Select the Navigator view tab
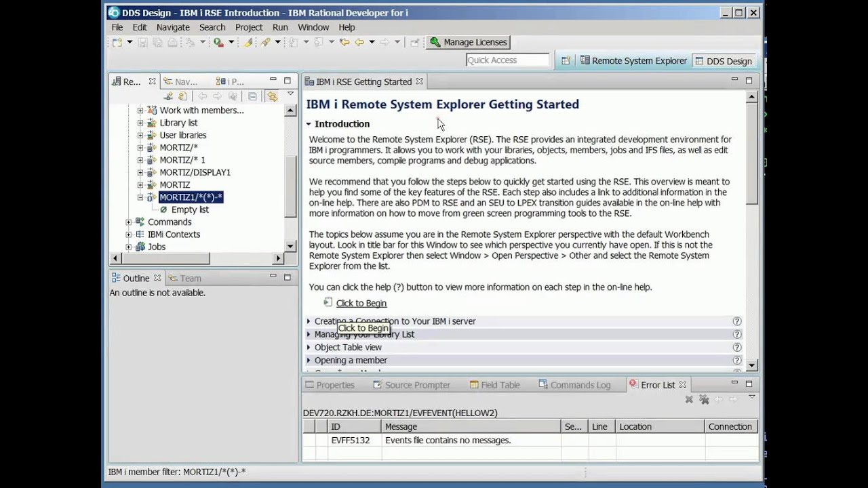This screenshot has width=868, height=488. 181,81
